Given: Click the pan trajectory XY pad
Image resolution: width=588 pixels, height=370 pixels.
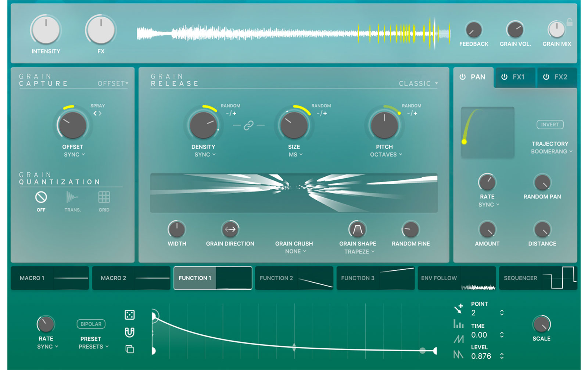Looking at the screenshot, I should (x=488, y=133).
